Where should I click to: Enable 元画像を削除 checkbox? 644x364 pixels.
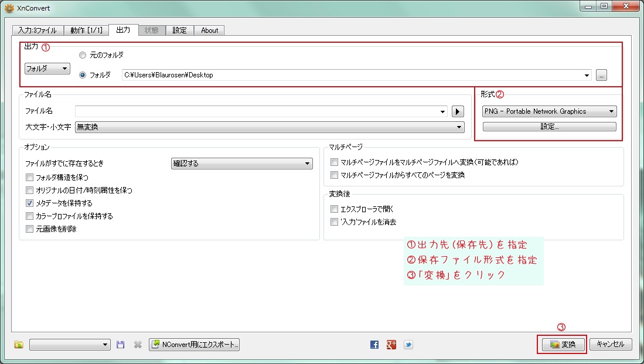click(29, 229)
